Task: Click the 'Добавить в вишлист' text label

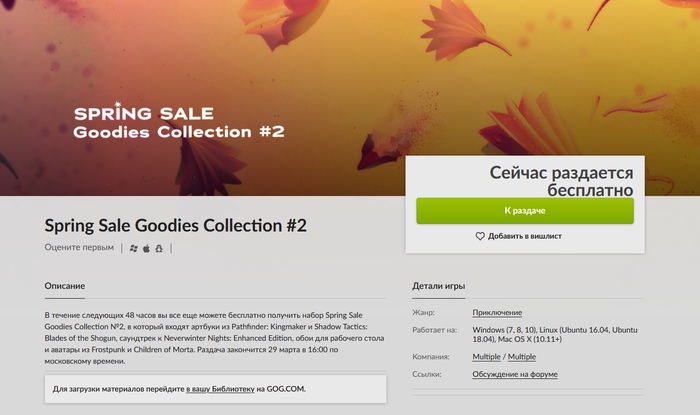Action: (524, 236)
